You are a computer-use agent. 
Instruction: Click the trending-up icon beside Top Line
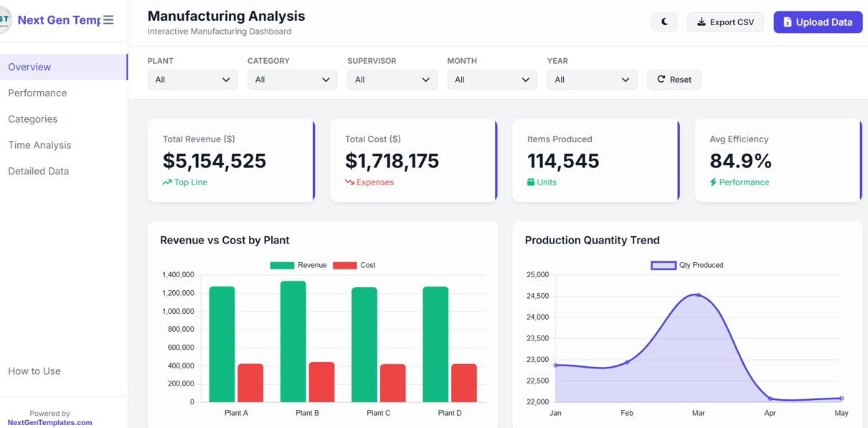(x=167, y=182)
